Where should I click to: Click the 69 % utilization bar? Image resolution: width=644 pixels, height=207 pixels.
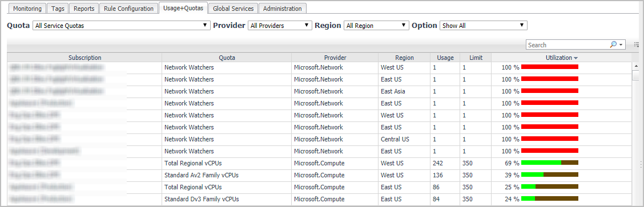tap(550, 163)
